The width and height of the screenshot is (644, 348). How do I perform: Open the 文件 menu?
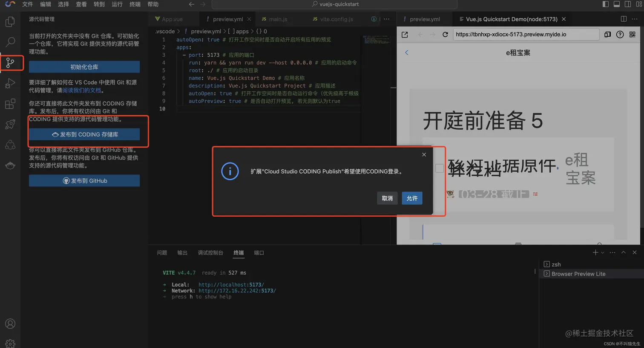tap(28, 4)
